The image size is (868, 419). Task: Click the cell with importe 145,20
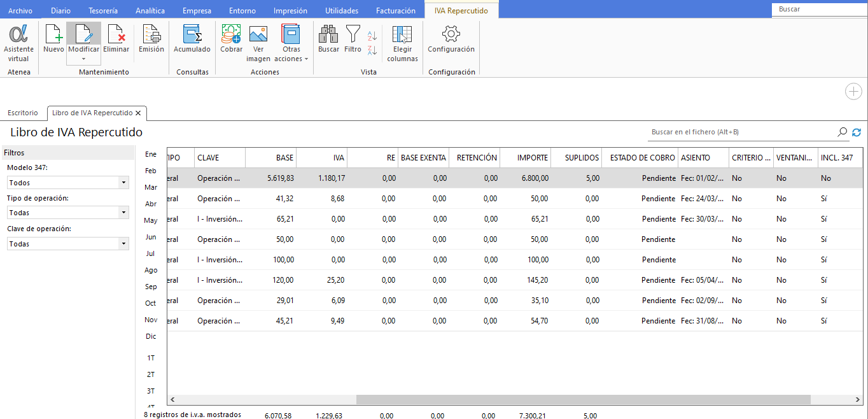click(x=526, y=280)
